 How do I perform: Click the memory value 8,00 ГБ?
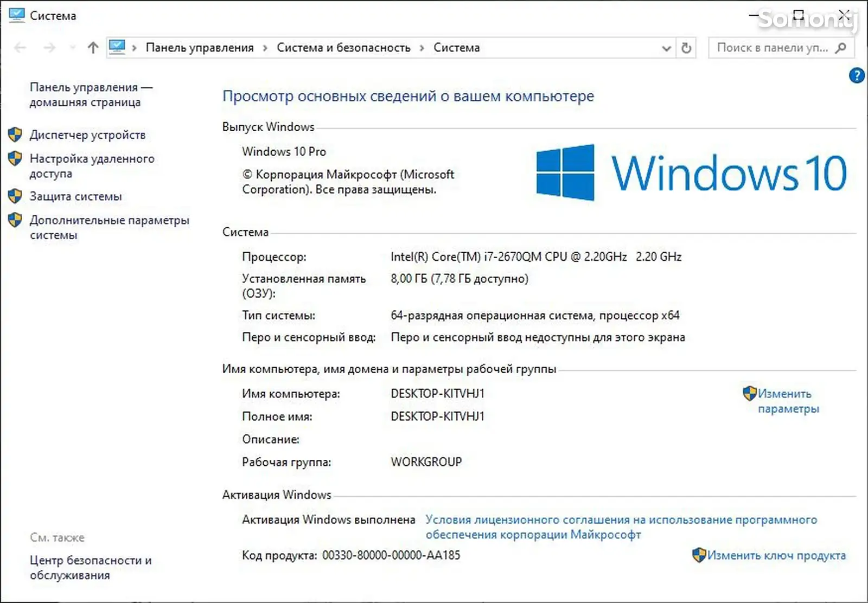click(x=459, y=279)
